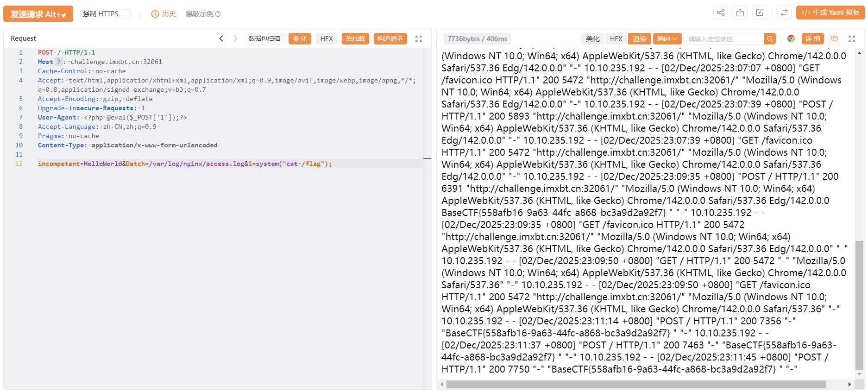Click the request editor minimap scrollbar
868x392 pixels.
(427, 218)
